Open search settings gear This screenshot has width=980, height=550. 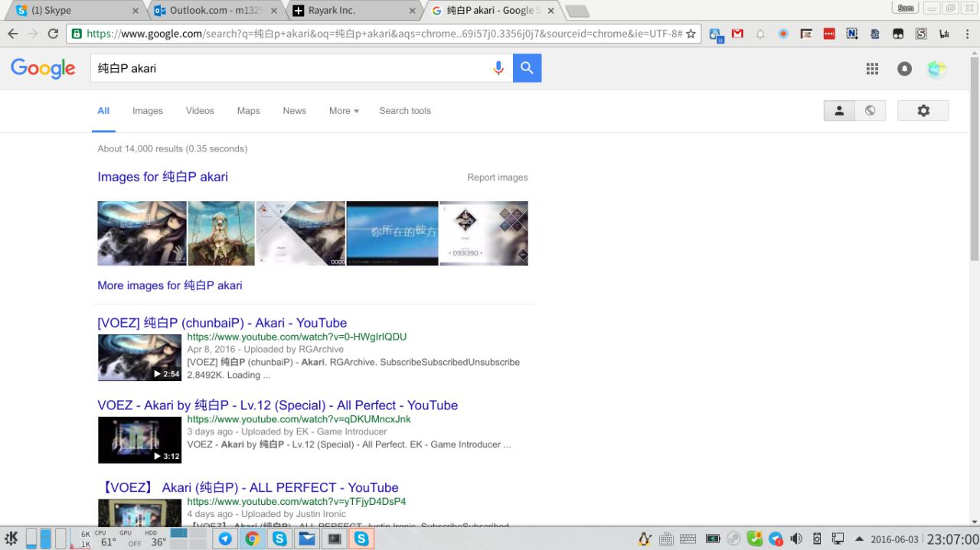click(x=923, y=110)
